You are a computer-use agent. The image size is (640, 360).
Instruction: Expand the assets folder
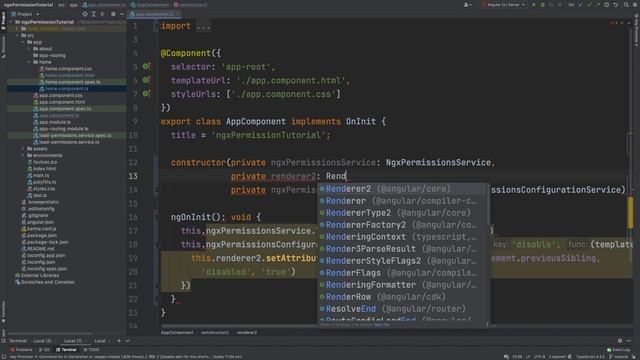click(x=23, y=149)
